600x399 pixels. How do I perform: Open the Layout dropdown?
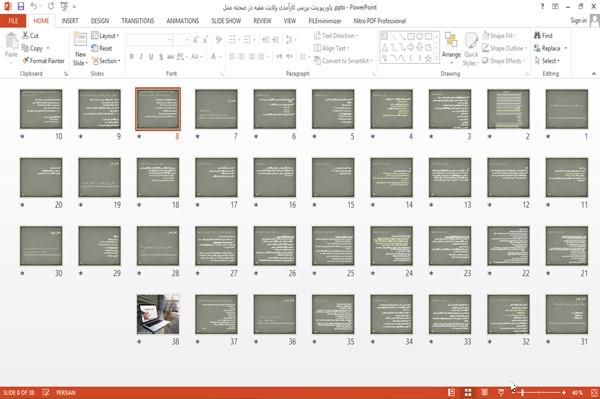(105, 36)
